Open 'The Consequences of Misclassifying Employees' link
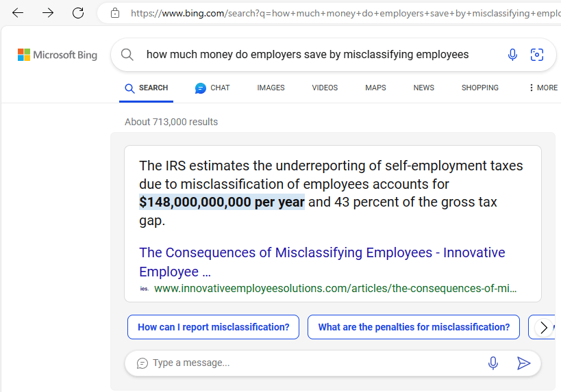This screenshot has height=392, width=561. (322, 262)
